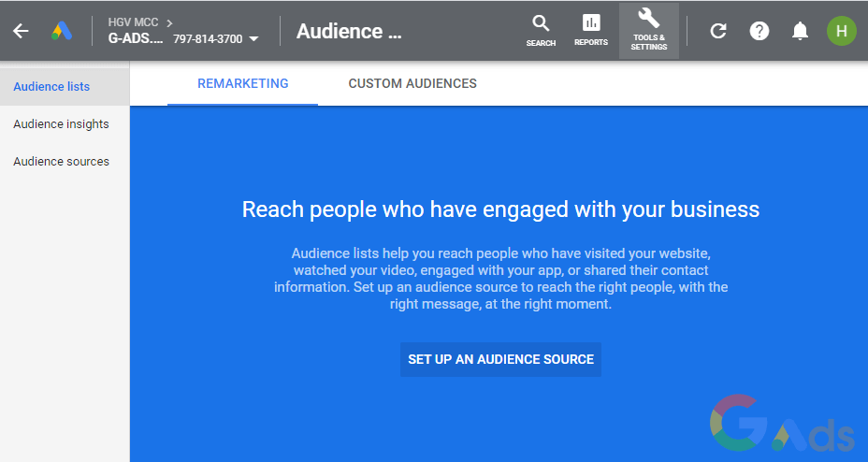868x462 pixels.
Task: Expand the account selector dropdown arrow
Action: coord(253,39)
